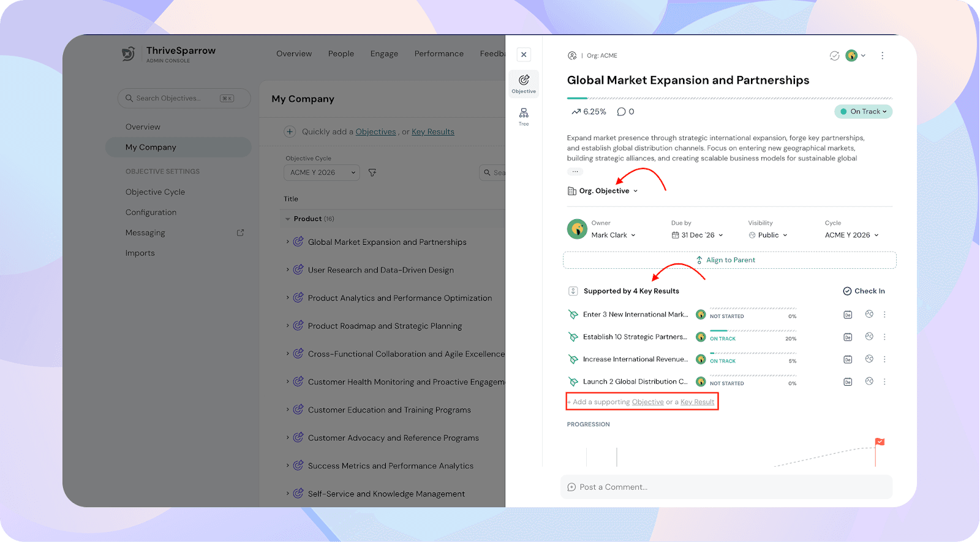Click the Key Result link under supporting items
The width and height of the screenshot is (980, 542).
click(x=697, y=402)
